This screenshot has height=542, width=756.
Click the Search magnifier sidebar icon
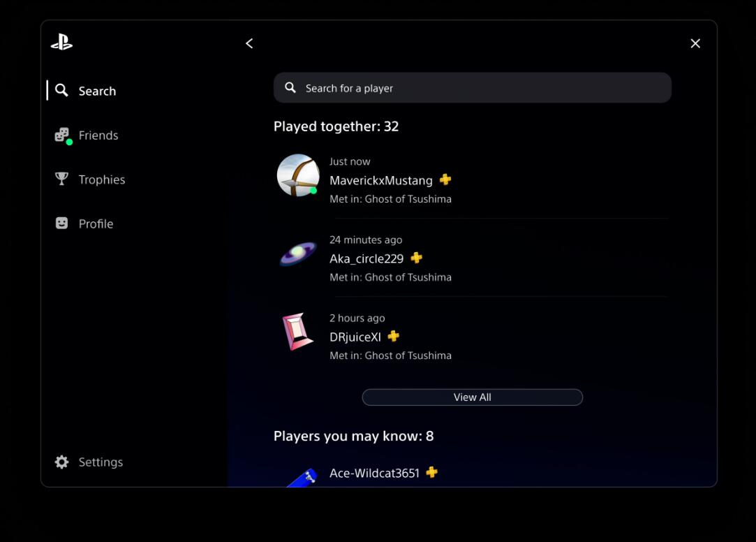pyautogui.click(x=61, y=90)
